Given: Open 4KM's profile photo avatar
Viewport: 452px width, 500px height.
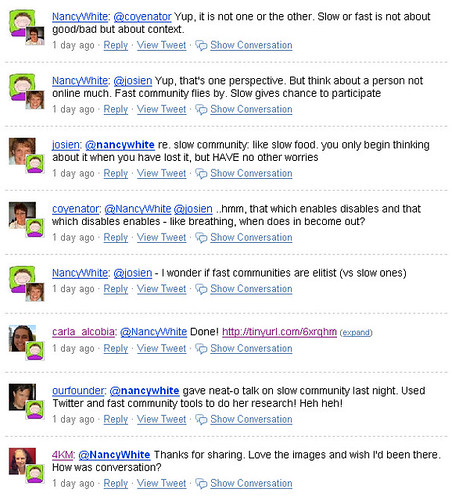Looking at the screenshot, I should coord(22,461).
